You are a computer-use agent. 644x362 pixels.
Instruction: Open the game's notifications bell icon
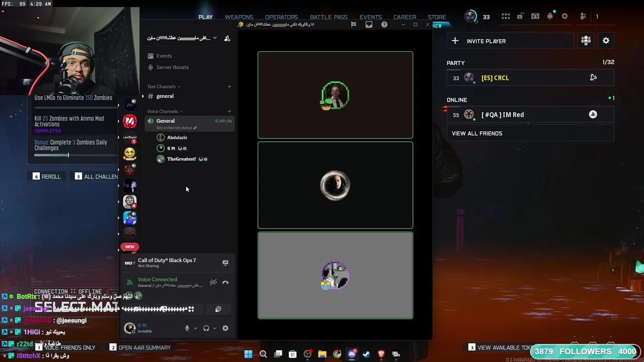click(x=550, y=17)
